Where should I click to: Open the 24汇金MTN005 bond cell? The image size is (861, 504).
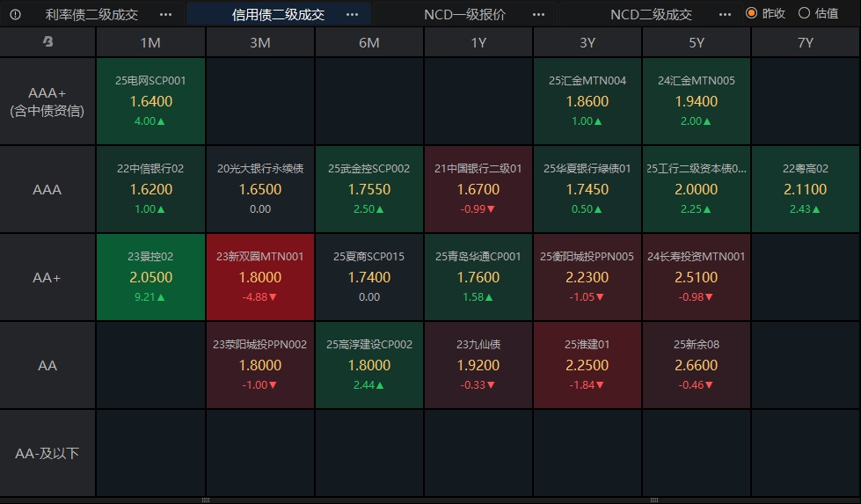[697, 101]
